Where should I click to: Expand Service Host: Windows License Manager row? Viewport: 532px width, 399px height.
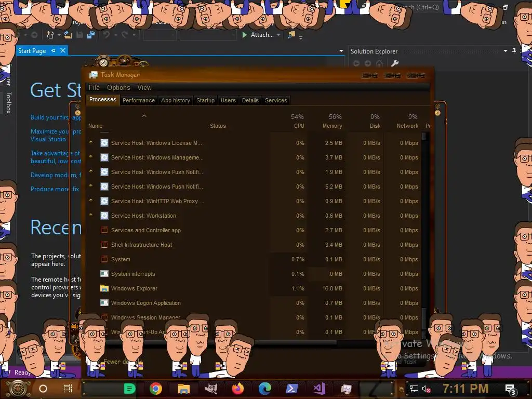click(x=90, y=142)
